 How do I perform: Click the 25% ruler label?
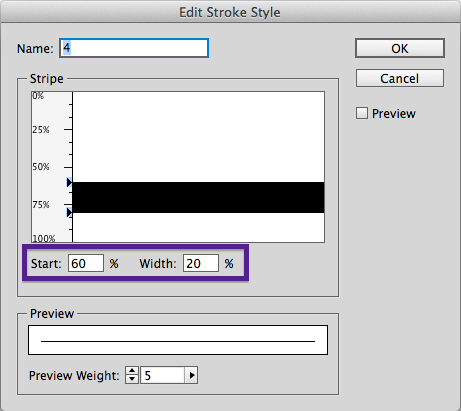(x=41, y=130)
